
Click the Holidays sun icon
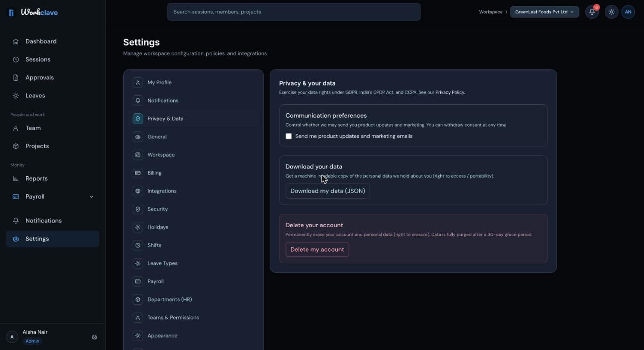[138, 227]
